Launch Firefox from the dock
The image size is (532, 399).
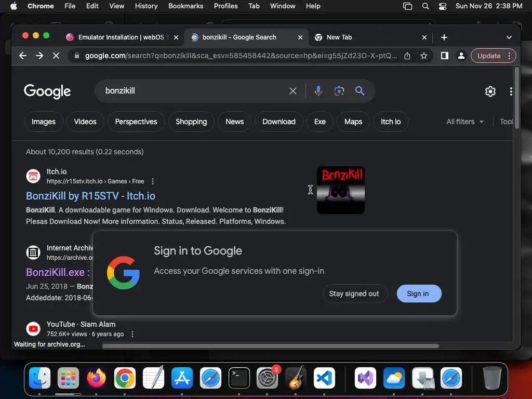tap(96, 378)
